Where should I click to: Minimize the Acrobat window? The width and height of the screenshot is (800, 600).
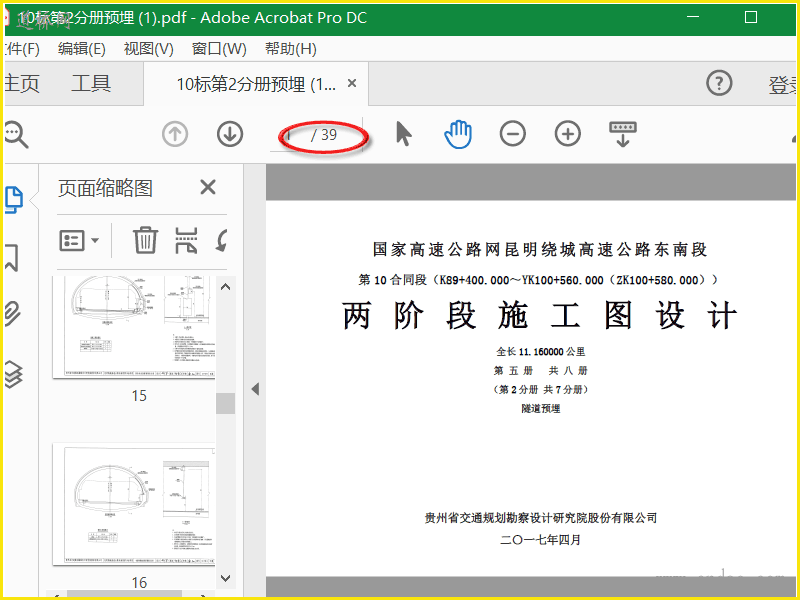click(693, 17)
